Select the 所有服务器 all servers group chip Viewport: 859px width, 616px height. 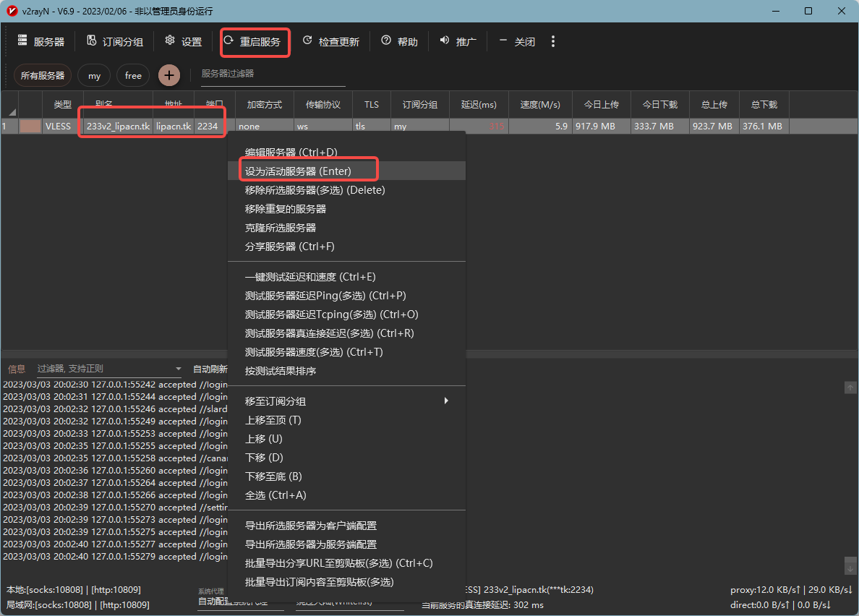coord(43,76)
